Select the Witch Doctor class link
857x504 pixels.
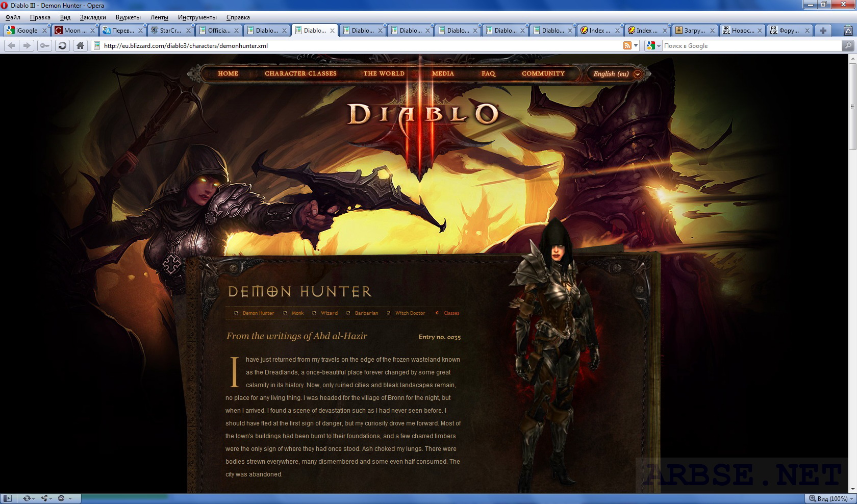pyautogui.click(x=410, y=313)
